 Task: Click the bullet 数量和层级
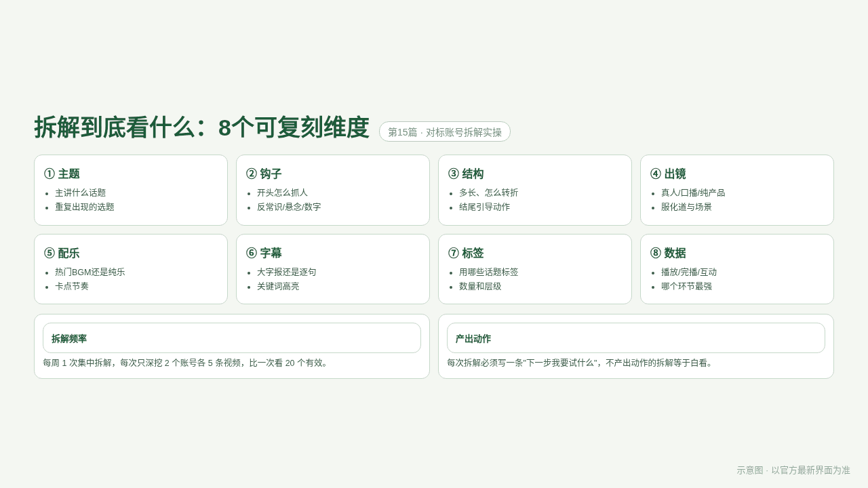tap(480, 286)
